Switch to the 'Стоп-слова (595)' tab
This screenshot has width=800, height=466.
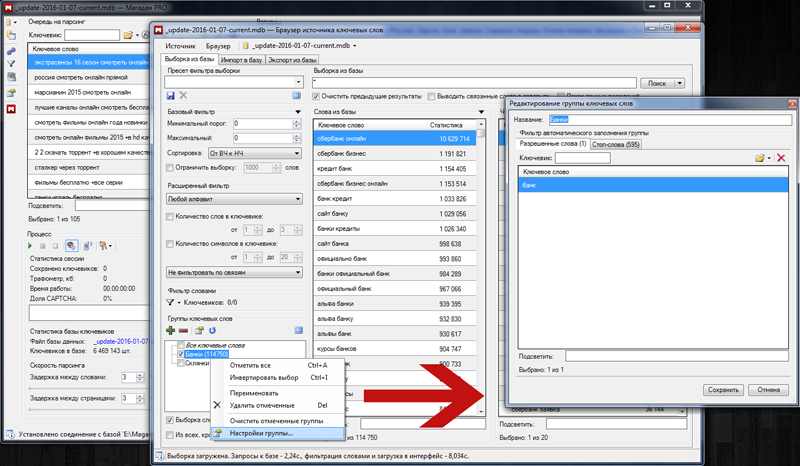click(615, 145)
